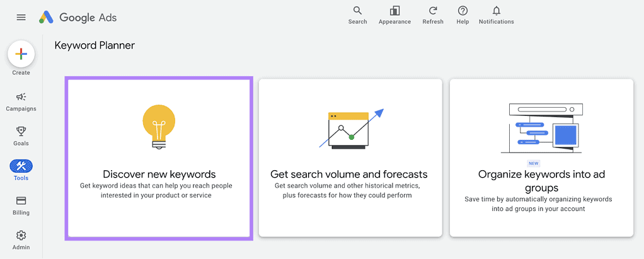
Task: Click the Keyword Planner page heading
Action: [x=95, y=45]
